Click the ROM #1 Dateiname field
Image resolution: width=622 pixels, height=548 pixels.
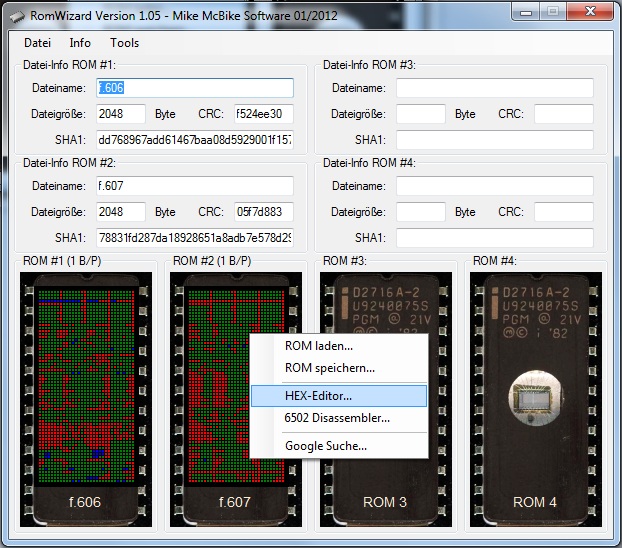click(195, 88)
